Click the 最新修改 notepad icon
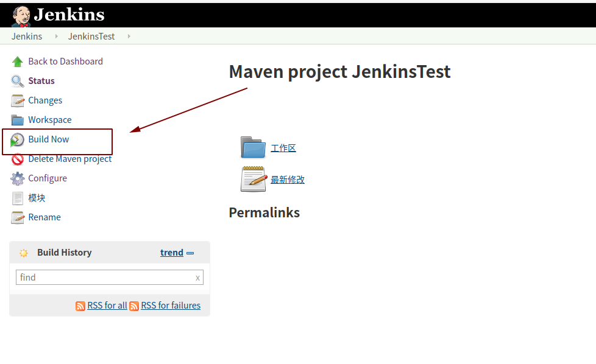This screenshot has width=596, height=364. (x=253, y=179)
